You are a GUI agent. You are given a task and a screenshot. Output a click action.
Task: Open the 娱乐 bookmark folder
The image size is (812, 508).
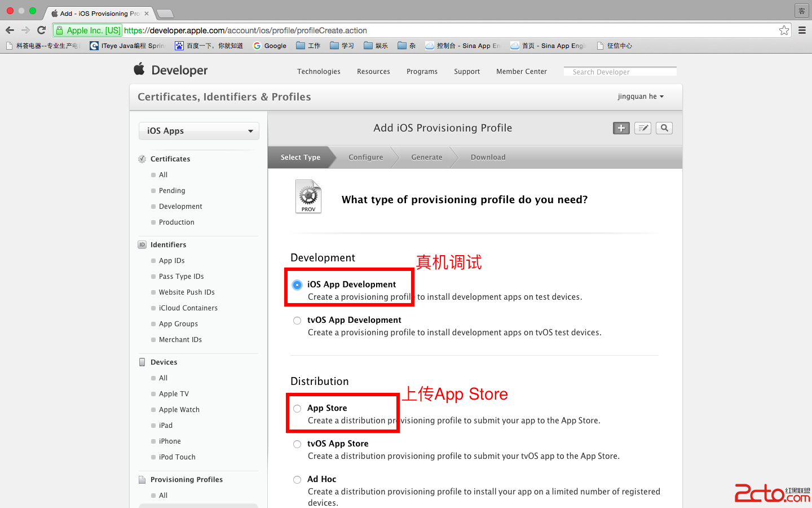point(376,46)
